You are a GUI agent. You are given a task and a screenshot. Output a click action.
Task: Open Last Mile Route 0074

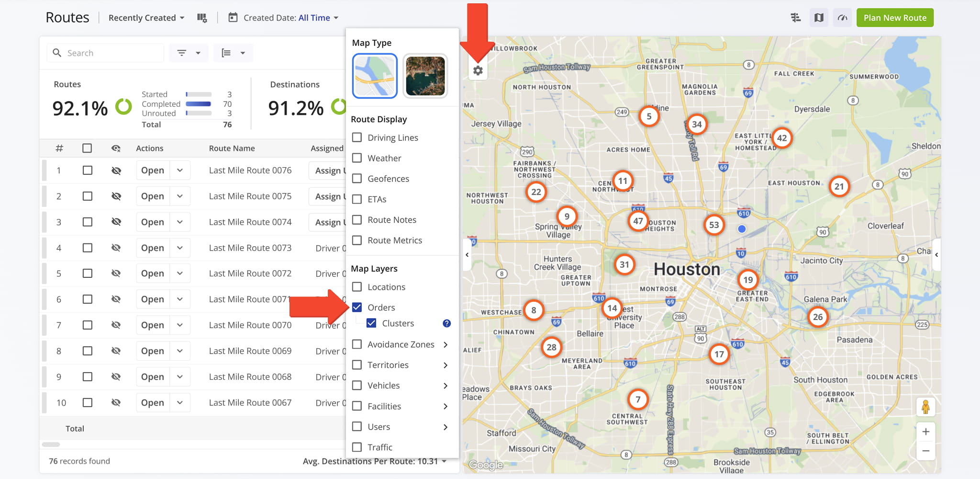tap(153, 222)
